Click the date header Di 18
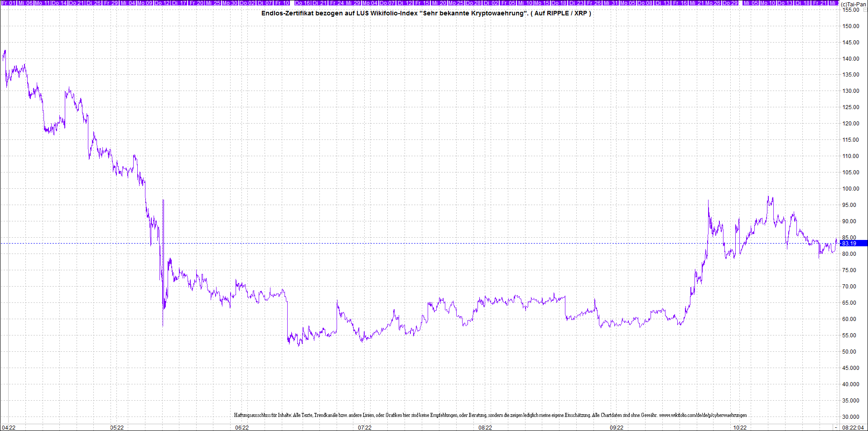The width and height of the screenshot is (868, 431). pyautogui.click(x=802, y=3)
